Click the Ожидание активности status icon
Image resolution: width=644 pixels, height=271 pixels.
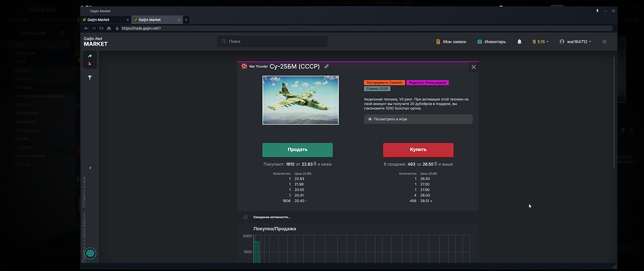(245, 217)
